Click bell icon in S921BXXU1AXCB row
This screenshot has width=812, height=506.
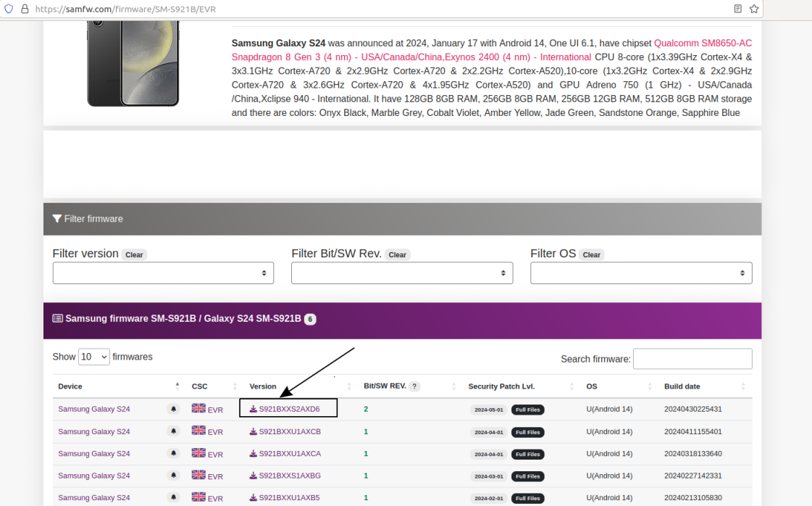[x=173, y=431]
